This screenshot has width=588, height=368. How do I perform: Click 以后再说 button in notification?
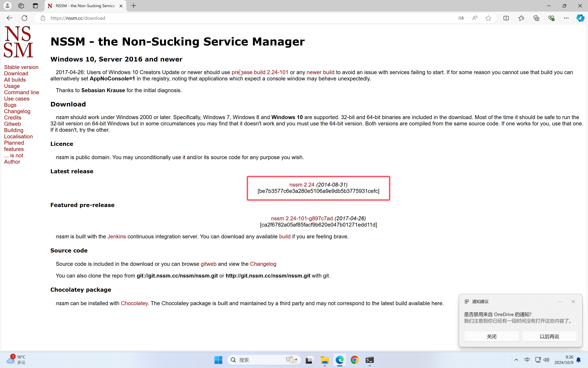click(x=549, y=336)
